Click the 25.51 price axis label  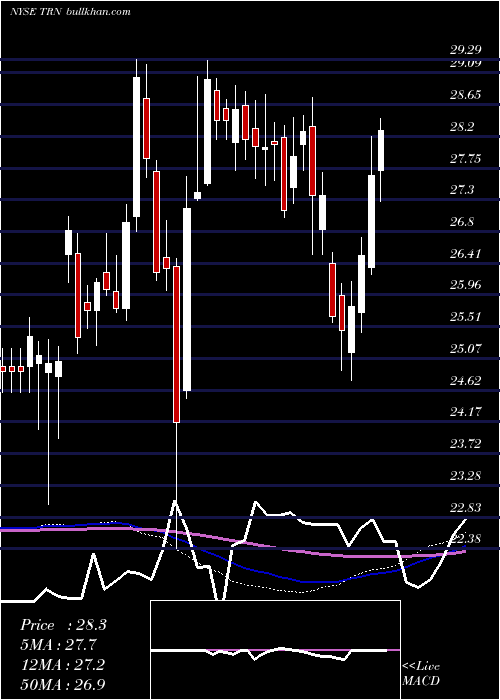click(465, 317)
